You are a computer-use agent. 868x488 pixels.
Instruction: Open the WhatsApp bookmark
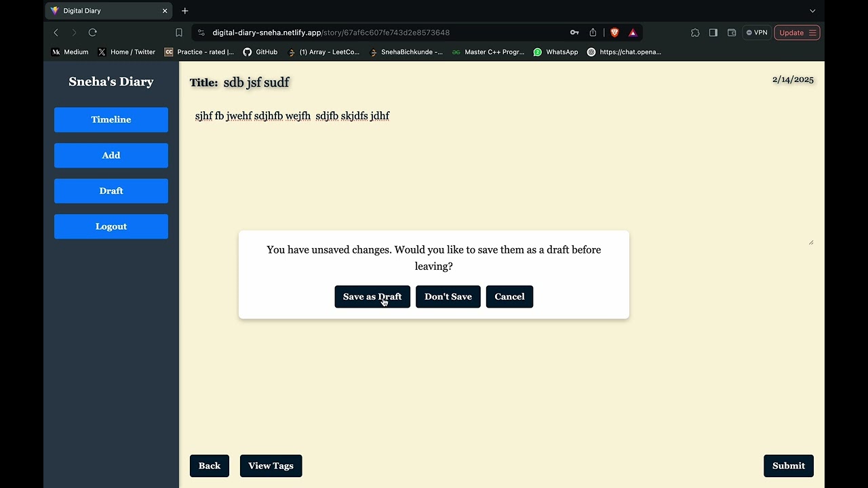[556, 52]
